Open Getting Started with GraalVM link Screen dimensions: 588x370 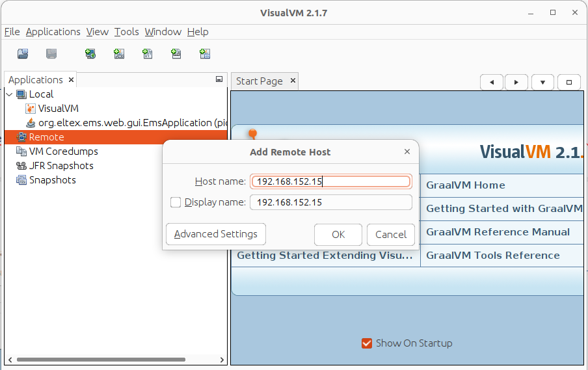pyautogui.click(x=504, y=209)
